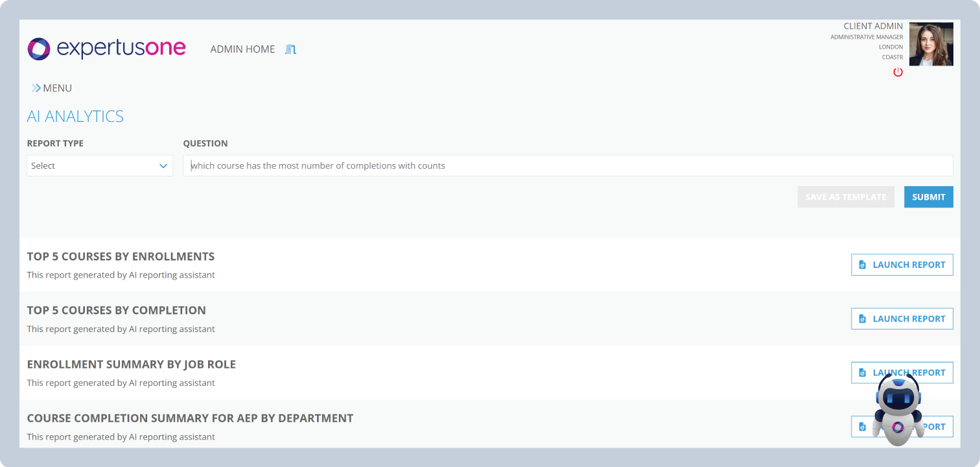Launch the Top 5 Courses by Completion report
The height and width of the screenshot is (467, 980).
pyautogui.click(x=902, y=318)
